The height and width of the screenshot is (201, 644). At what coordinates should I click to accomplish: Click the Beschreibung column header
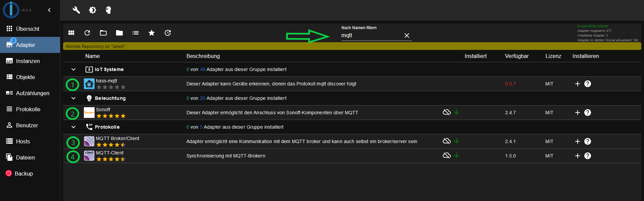[x=203, y=56]
